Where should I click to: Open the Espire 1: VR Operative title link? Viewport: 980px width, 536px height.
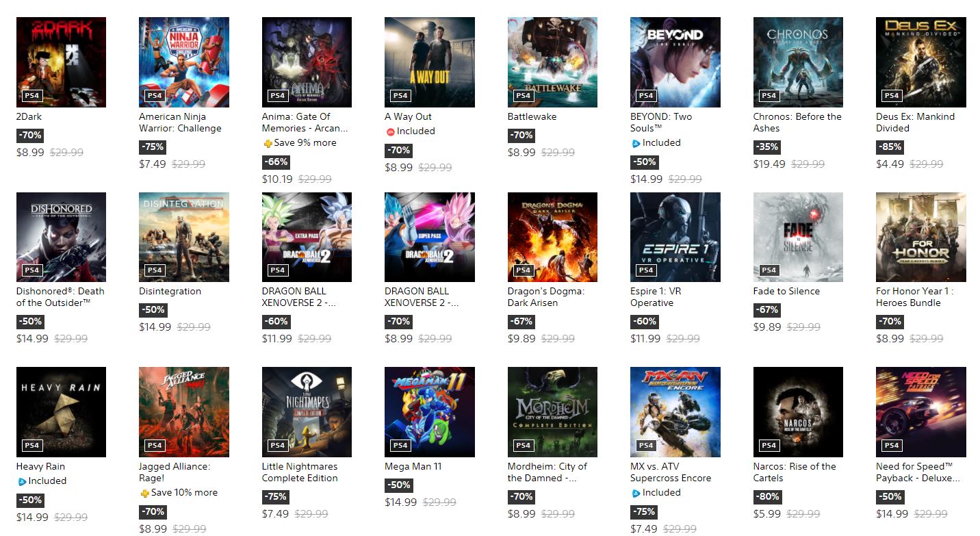656,297
